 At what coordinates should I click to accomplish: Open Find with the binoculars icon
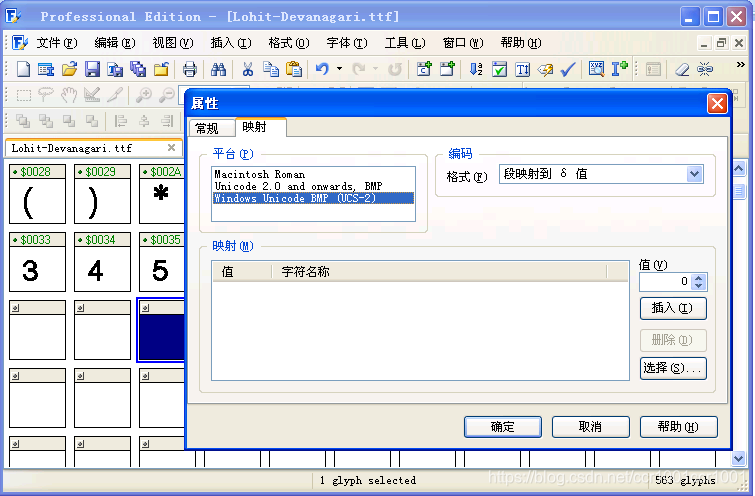[x=219, y=69]
